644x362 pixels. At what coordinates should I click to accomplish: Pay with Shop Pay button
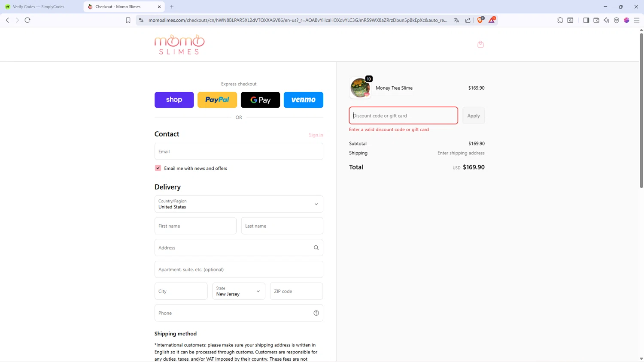(174, 100)
